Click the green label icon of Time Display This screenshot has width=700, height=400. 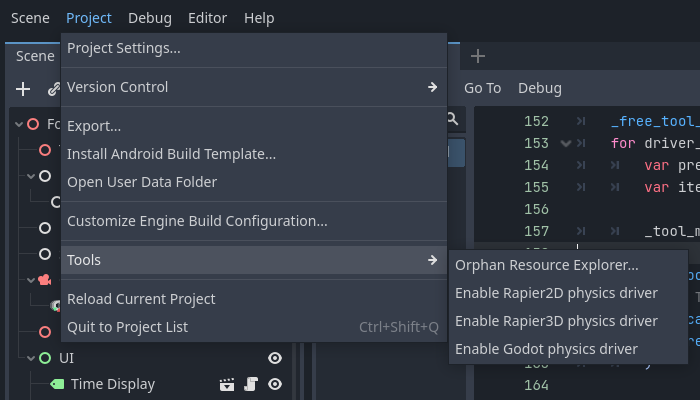(x=57, y=384)
